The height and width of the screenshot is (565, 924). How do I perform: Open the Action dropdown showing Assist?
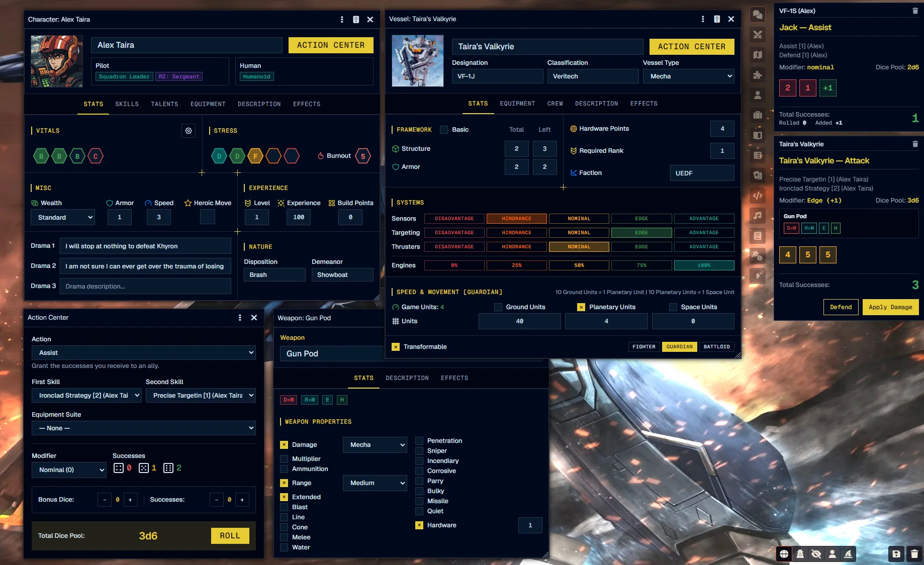point(144,353)
